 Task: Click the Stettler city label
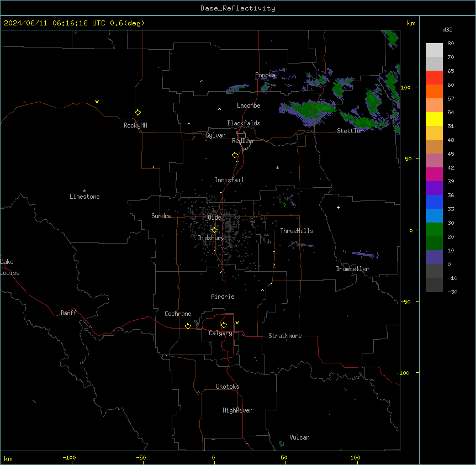pyautogui.click(x=350, y=131)
